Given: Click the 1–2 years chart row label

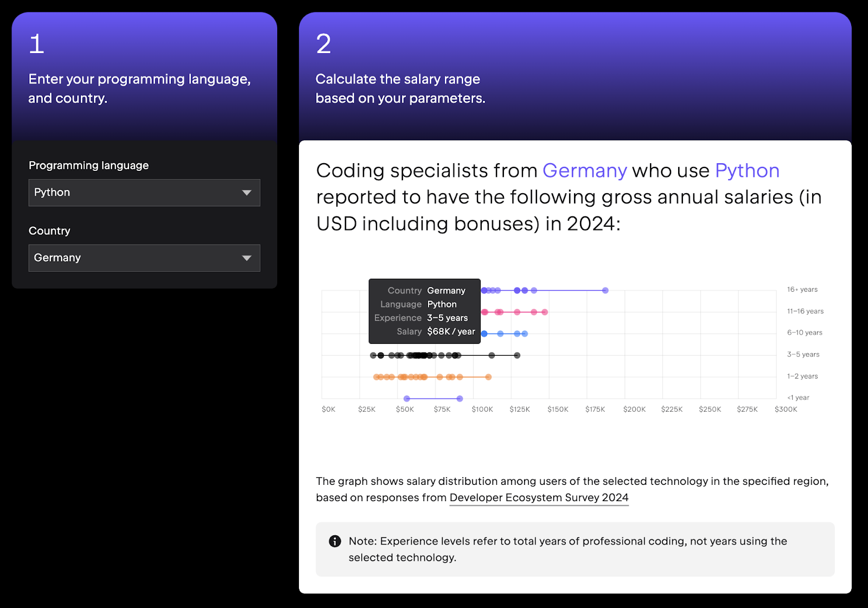Looking at the screenshot, I should tap(802, 376).
